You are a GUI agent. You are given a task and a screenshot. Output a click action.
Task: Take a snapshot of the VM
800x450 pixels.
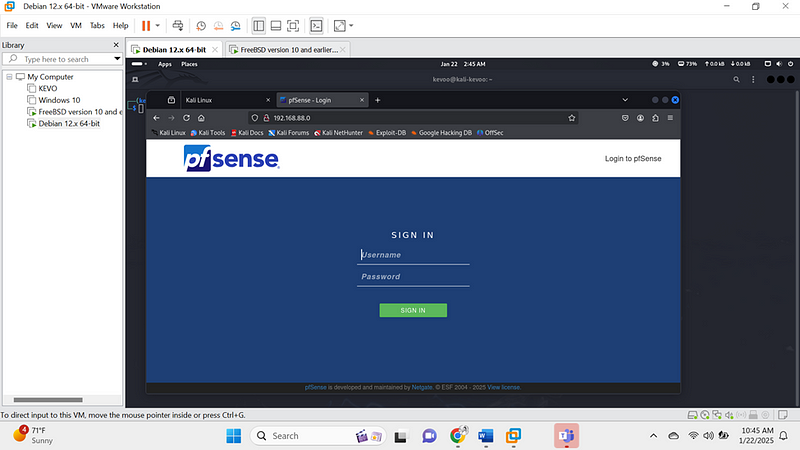[x=201, y=26]
